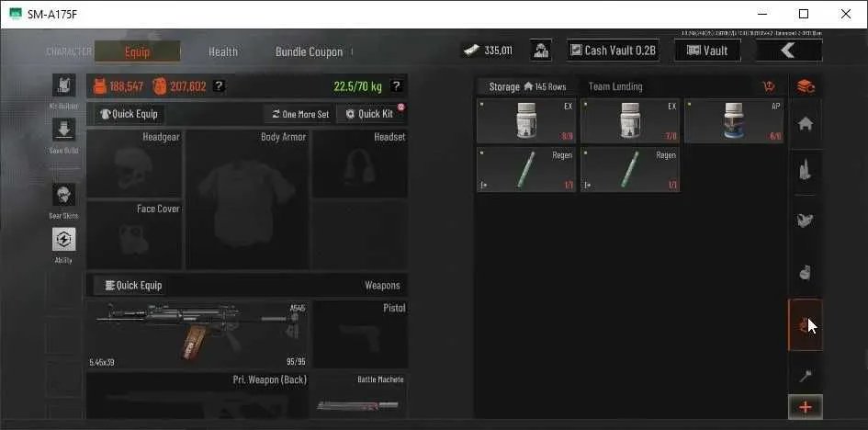868x430 pixels.
Task: Click the 95/95 ammo count
Action: [296, 362]
